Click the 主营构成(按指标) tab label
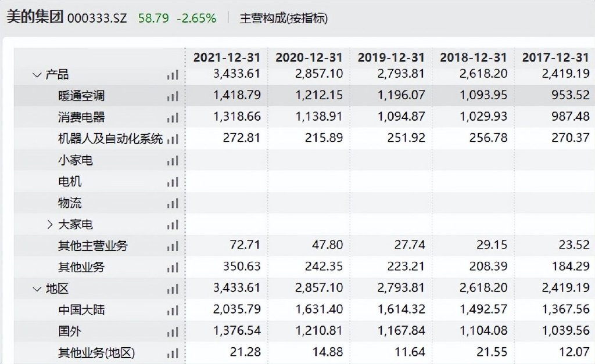 [284, 18]
